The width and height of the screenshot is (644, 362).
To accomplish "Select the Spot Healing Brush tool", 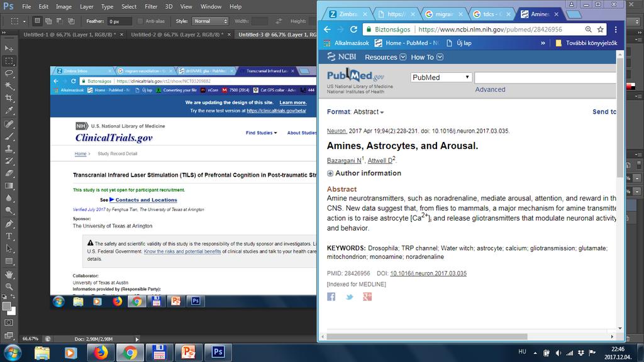I will [9, 124].
